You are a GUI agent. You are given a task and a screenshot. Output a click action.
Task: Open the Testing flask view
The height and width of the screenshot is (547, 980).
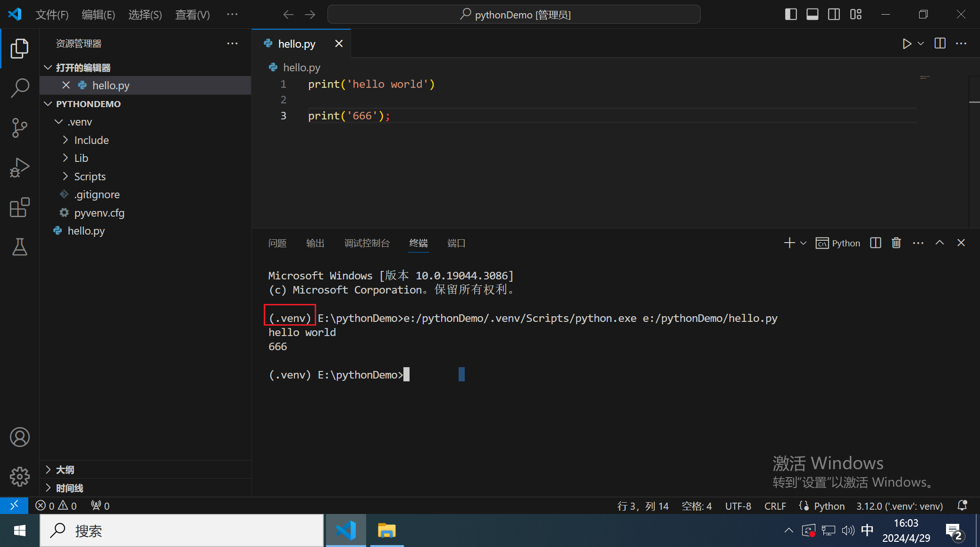pyautogui.click(x=19, y=246)
